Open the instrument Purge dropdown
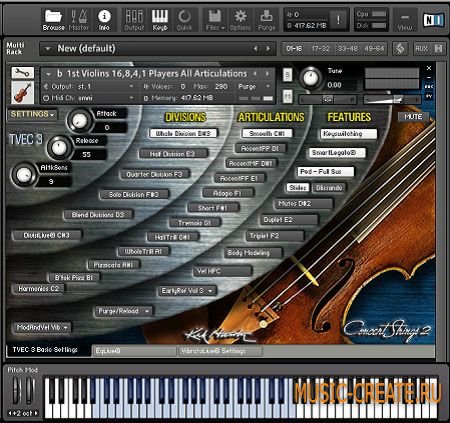 (x=254, y=86)
